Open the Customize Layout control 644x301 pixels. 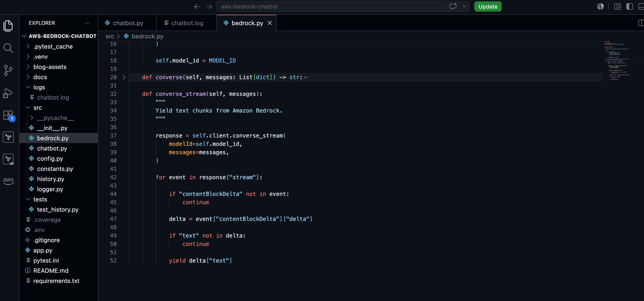click(617, 6)
